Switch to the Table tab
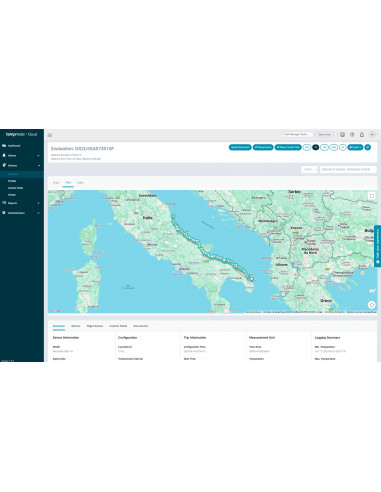 tap(80, 183)
